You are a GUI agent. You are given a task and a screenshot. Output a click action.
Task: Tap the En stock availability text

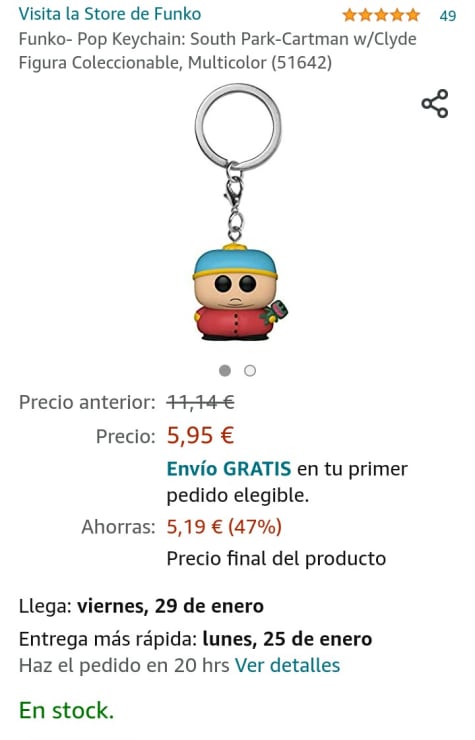click(67, 710)
